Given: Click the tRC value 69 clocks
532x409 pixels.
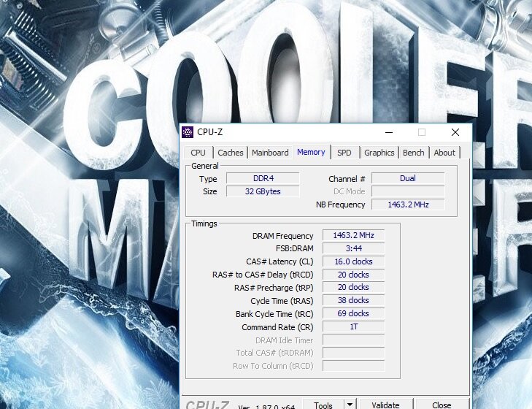Looking at the screenshot, I should [x=353, y=313].
